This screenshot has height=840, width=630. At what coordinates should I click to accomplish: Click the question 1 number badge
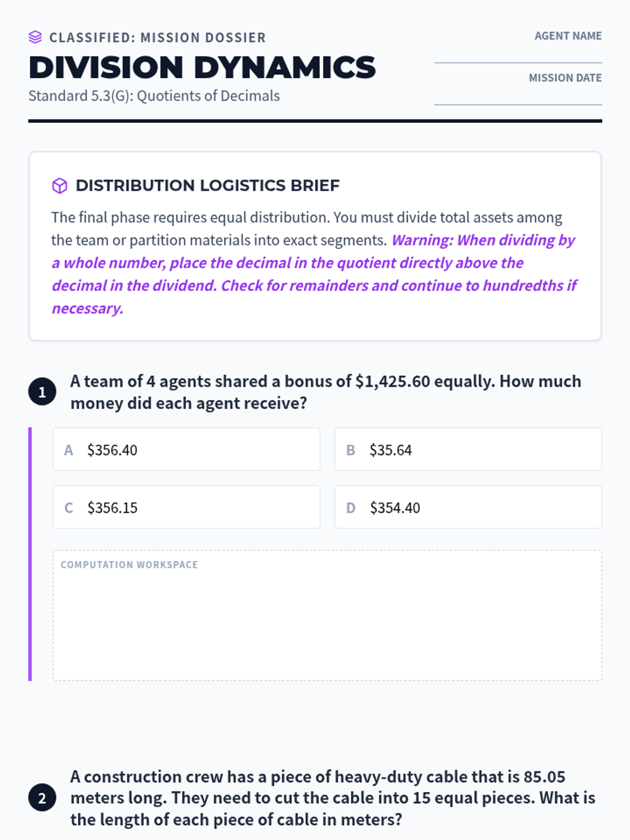42,392
